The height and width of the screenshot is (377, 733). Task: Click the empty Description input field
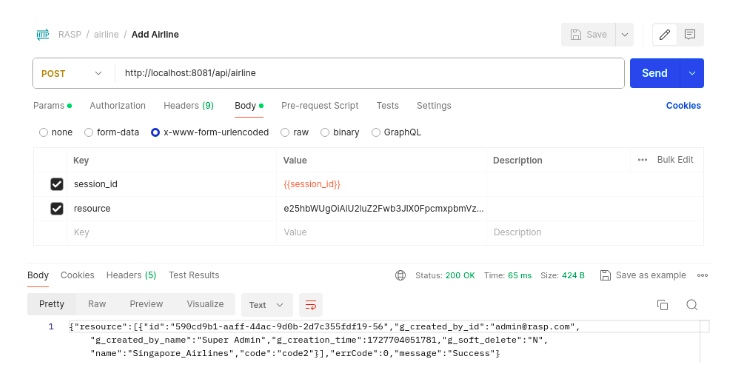click(x=595, y=232)
